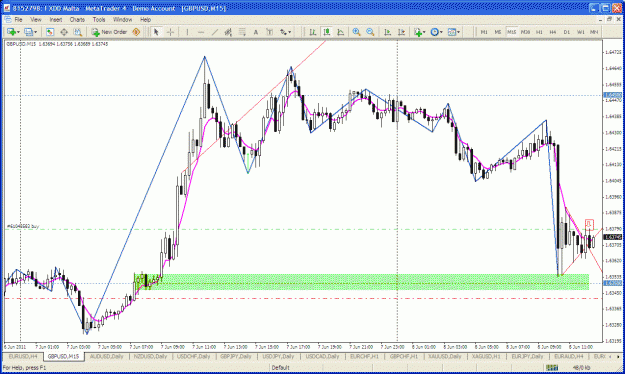Set timeframe to M30
Image resolution: width=625 pixels, height=374 pixels.
pos(525,32)
